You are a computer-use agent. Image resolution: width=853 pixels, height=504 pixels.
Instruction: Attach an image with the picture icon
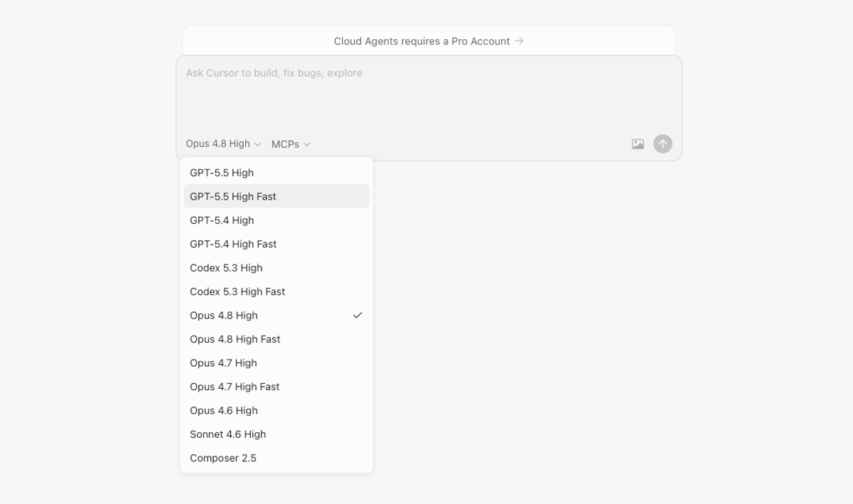tap(638, 144)
